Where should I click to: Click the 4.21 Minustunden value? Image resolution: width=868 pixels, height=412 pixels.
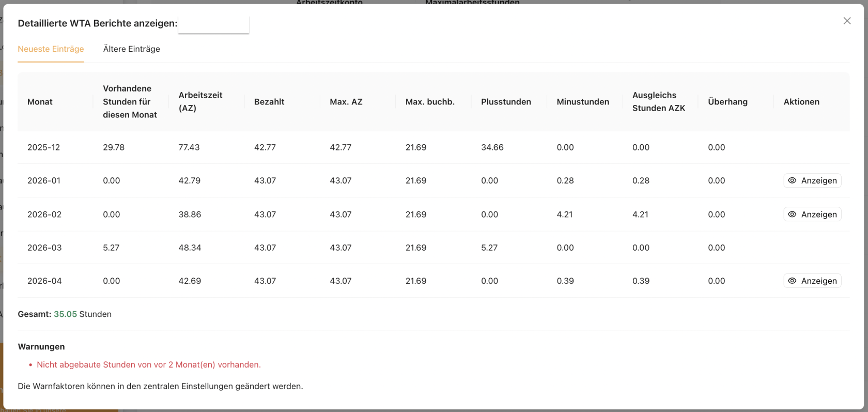565,214
